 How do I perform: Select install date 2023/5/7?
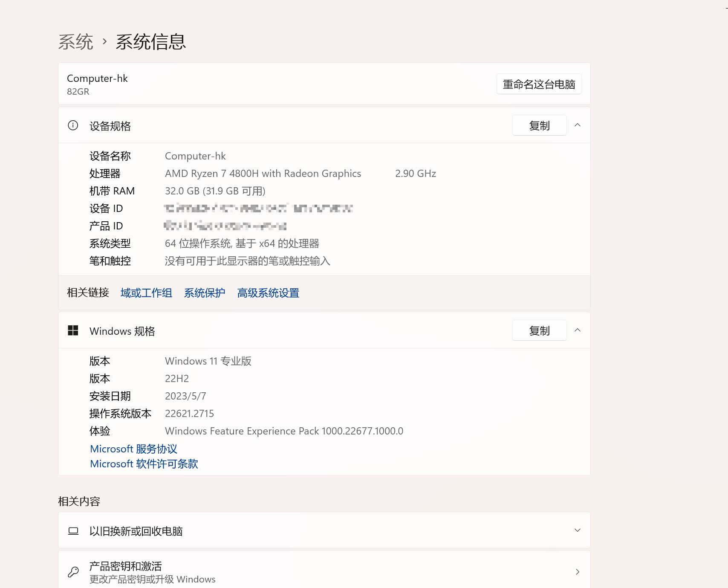[x=185, y=396]
